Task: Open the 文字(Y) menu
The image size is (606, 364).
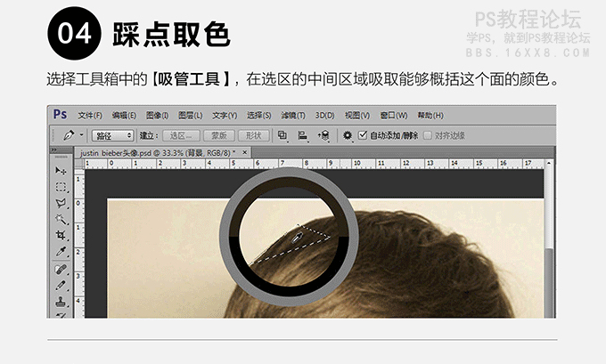Action: 225,116
